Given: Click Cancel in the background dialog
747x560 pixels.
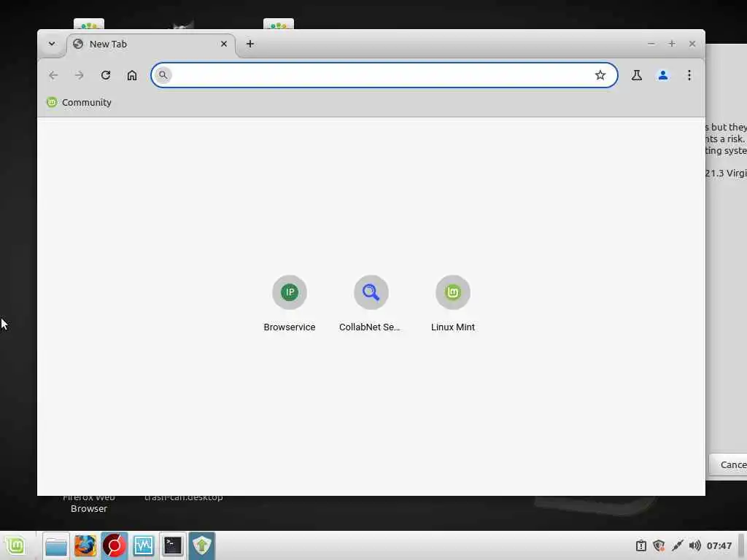Looking at the screenshot, I should coord(728,464).
